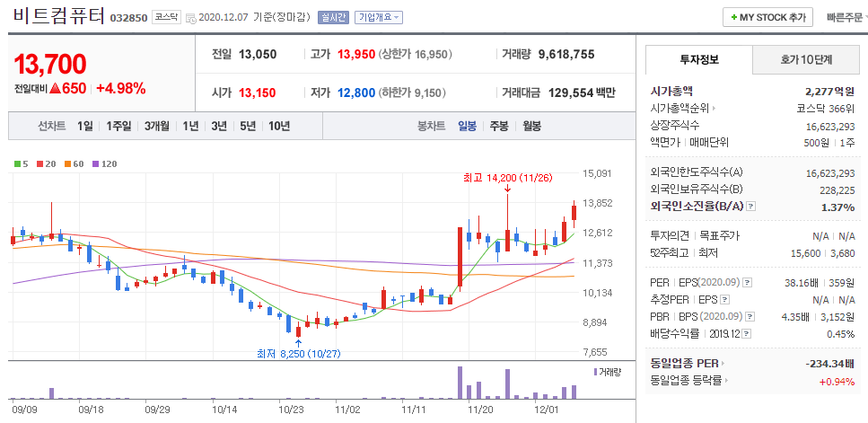Click the stock code 032850
This screenshot has height=423, width=868.
tap(129, 18)
